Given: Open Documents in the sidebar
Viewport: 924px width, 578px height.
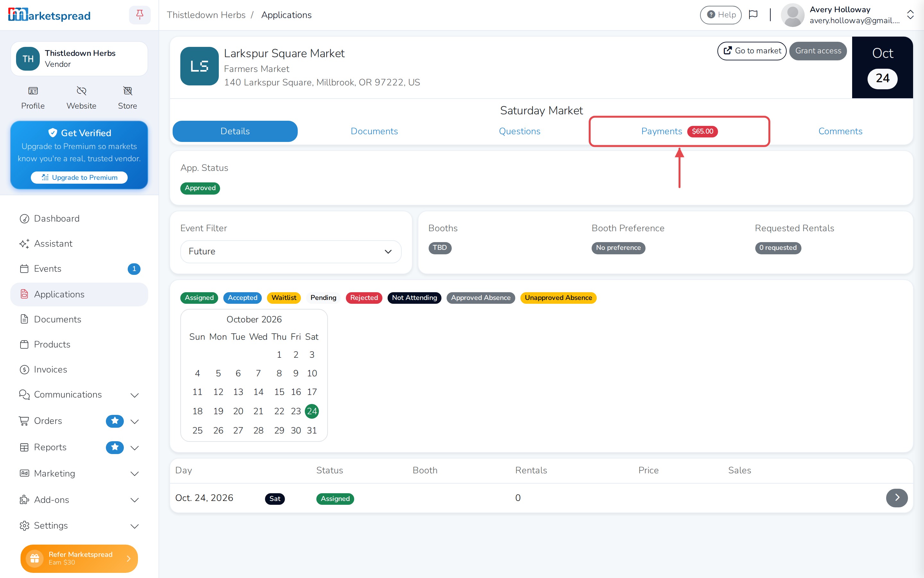Looking at the screenshot, I should pyautogui.click(x=79, y=319).
